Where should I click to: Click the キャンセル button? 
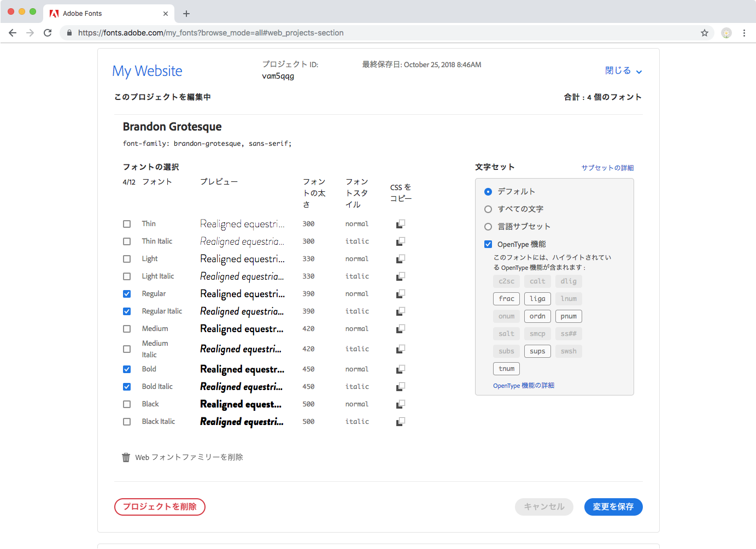point(544,507)
